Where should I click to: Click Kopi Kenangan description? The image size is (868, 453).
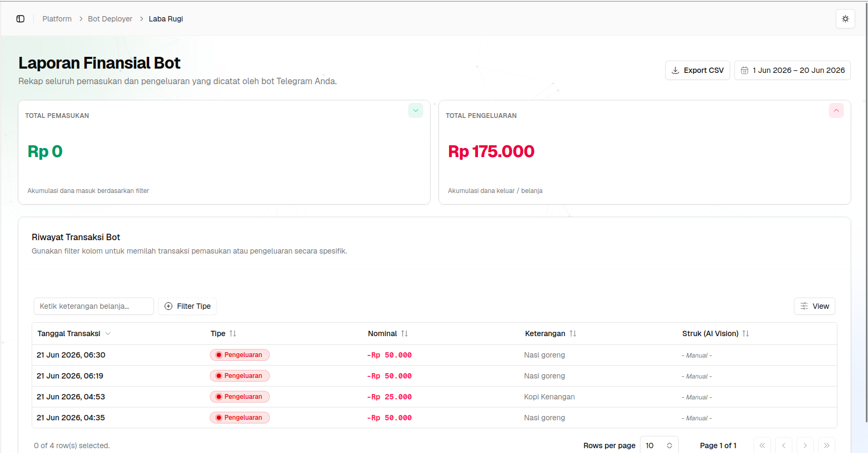point(549,397)
